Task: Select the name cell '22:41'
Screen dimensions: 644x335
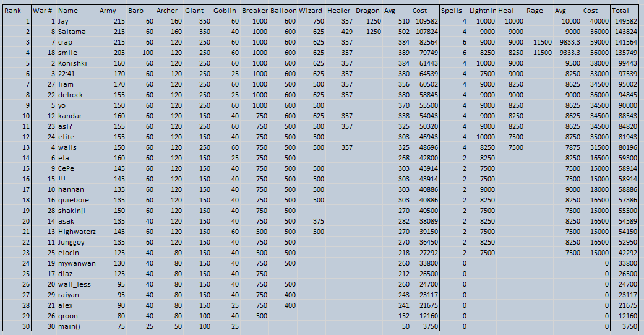Action: [66, 74]
